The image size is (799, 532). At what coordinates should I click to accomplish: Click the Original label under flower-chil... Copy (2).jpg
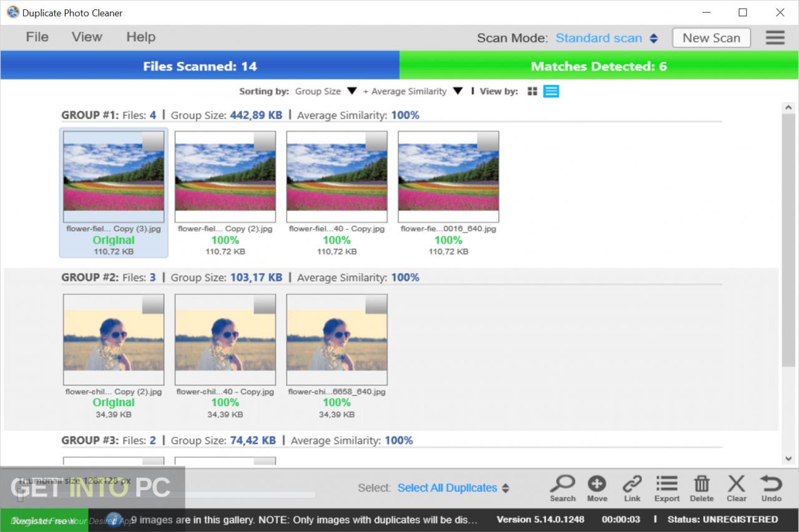(x=114, y=403)
